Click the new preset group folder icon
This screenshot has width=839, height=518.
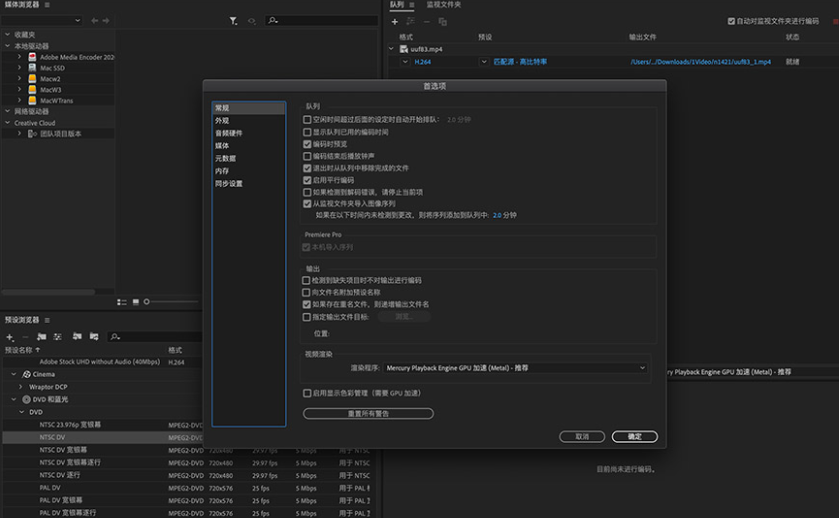(41, 337)
